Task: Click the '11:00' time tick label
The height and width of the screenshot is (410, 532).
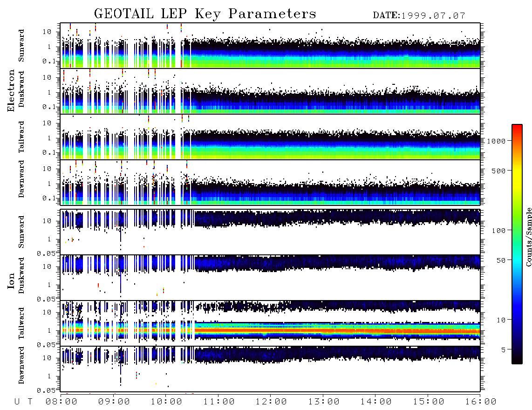Action: coord(219,402)
